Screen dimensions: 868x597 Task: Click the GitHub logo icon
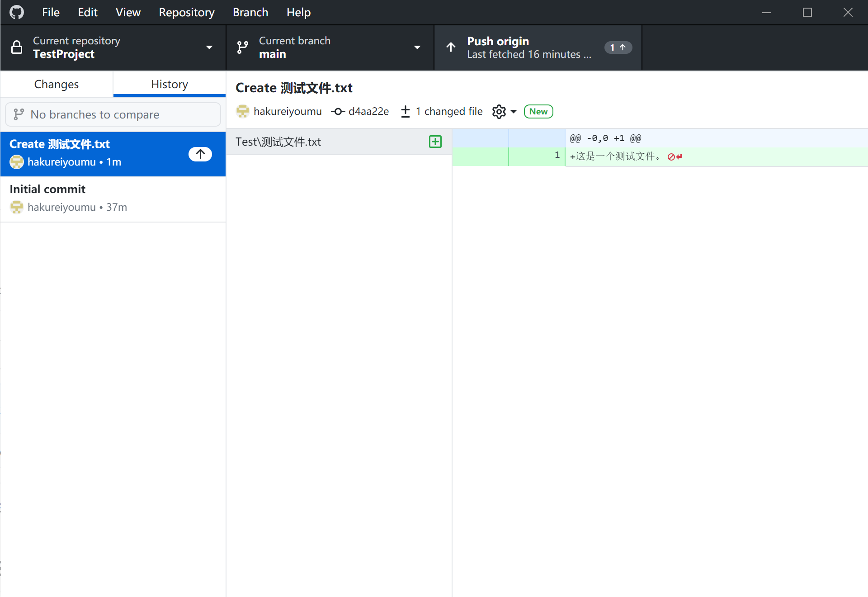click(x=17, y=12)
